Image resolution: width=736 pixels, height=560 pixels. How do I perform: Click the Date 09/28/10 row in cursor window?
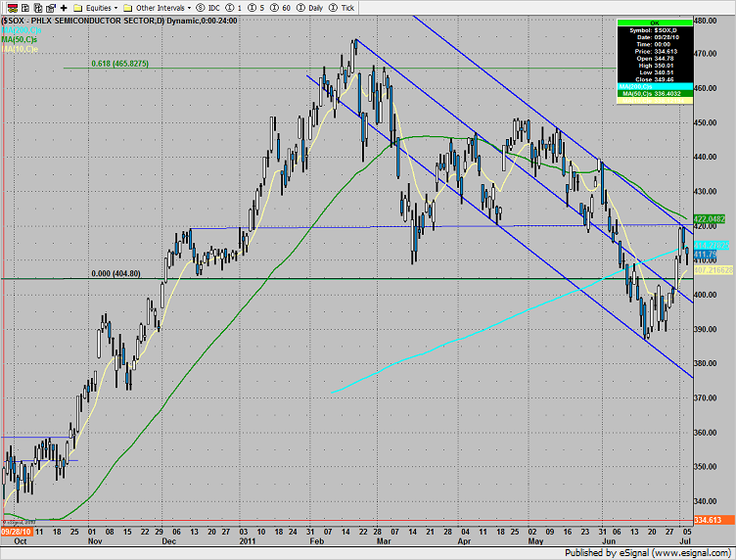click(658, 37)
